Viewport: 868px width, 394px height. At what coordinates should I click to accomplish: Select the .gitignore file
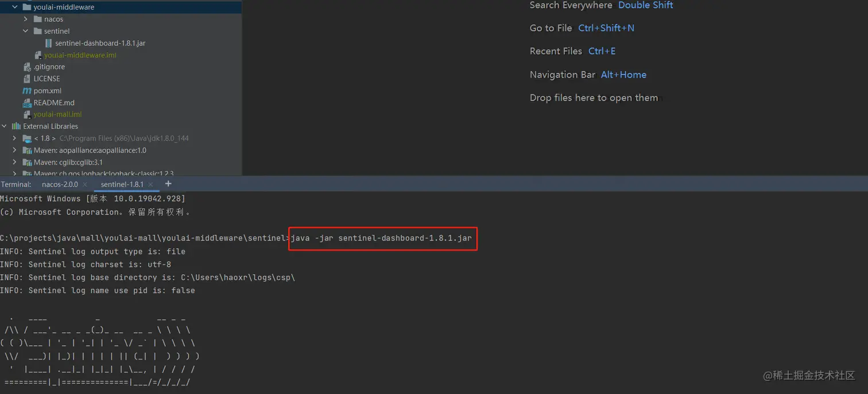tap(49, 67)
